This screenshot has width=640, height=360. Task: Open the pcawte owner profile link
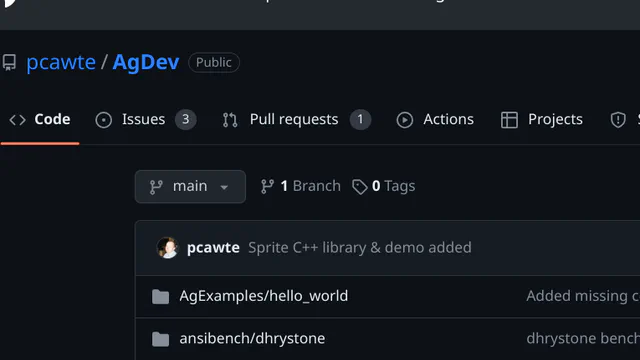(x=61, y=62)
